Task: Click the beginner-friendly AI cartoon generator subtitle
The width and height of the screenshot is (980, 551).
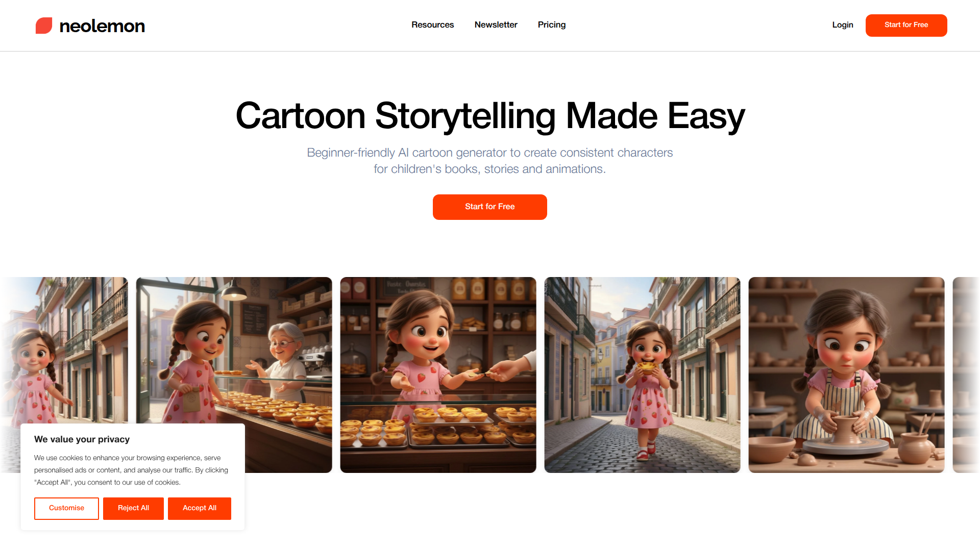Action: tap(490, 161)
